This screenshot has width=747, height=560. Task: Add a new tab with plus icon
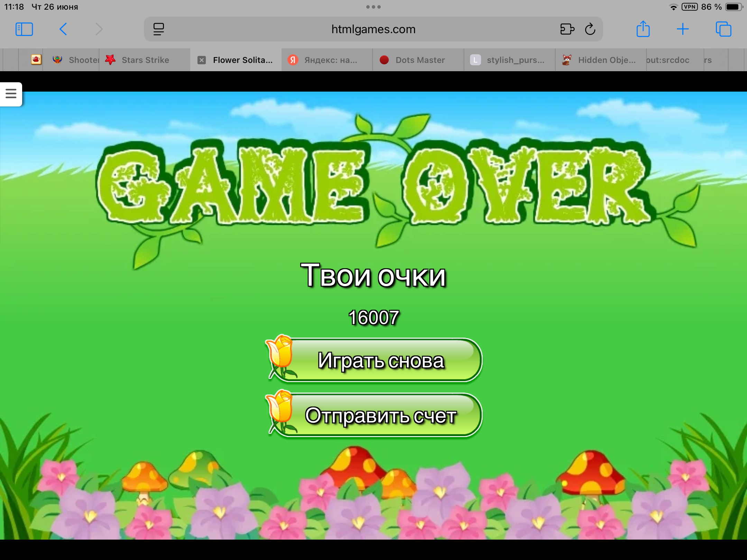683,29
